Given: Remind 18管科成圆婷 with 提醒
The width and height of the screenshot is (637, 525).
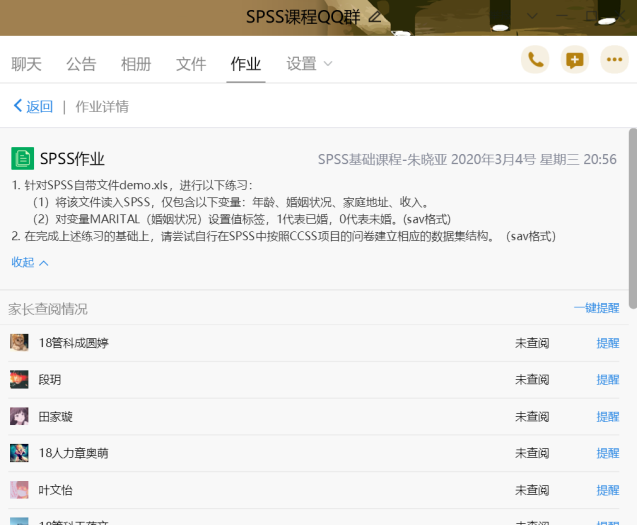Looking at the screenshot, I should pyautogui.click(x=608, y=343).
